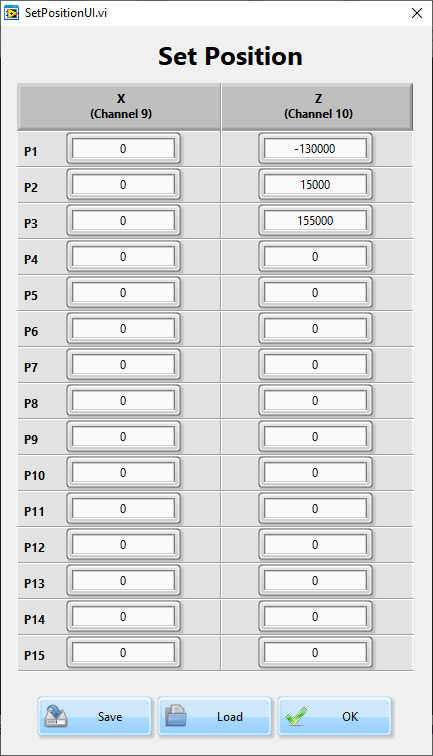Close the SetPositionUI.vi window

417,13
